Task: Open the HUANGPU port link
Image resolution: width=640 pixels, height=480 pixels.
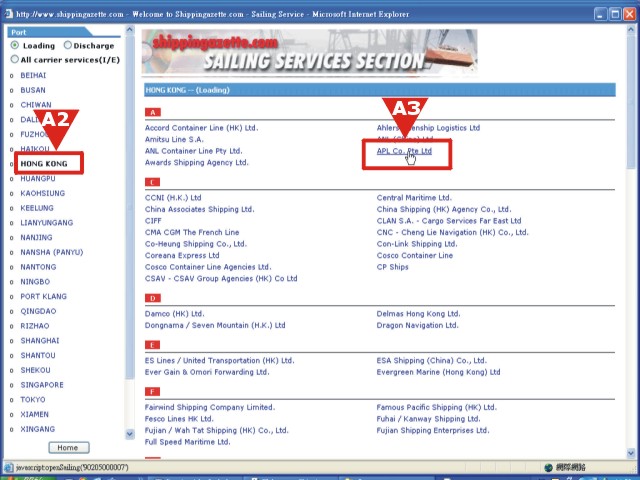Action: point(38,179)
